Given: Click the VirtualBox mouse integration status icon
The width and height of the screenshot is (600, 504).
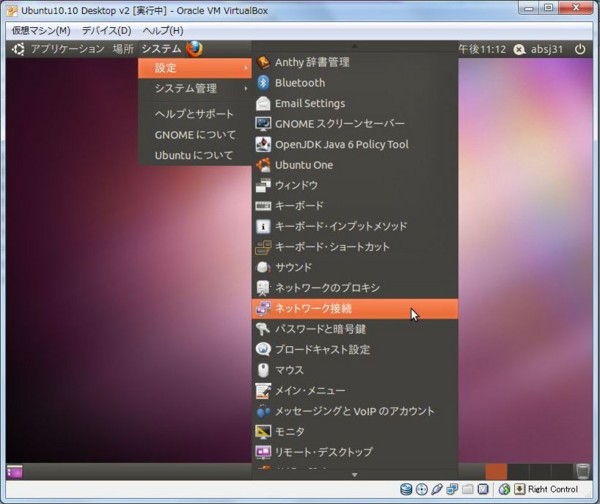Looking at the screenshot, I should pos(504,489).
